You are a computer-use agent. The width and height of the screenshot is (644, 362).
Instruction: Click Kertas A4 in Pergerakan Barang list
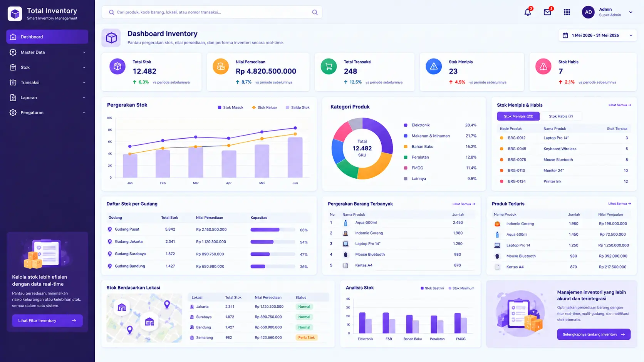[x=364, y=265]
